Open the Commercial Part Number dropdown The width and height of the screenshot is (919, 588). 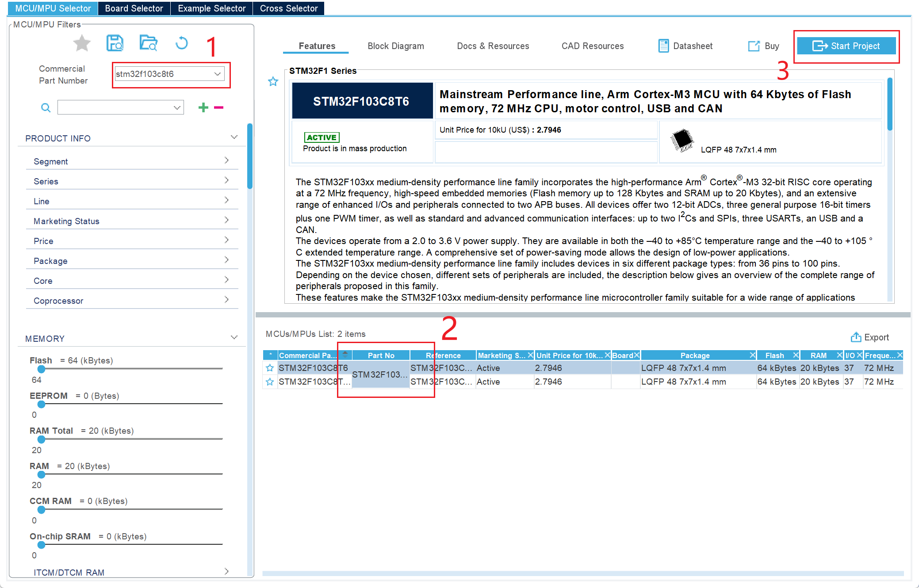(217, 74)
